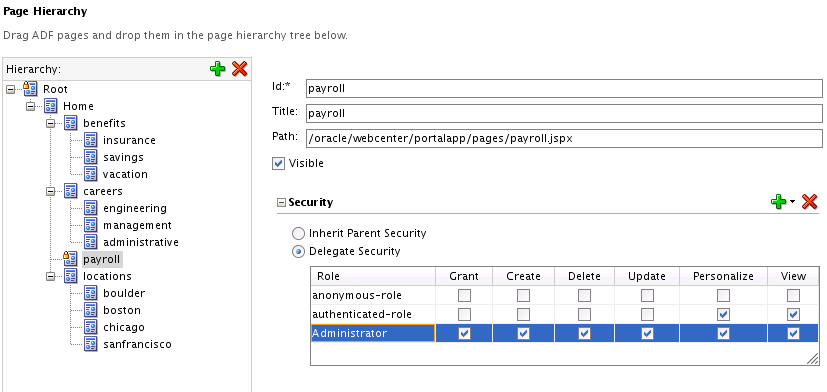Enable View for anonymous-role
827x392 pixels.
click(793, 295)
